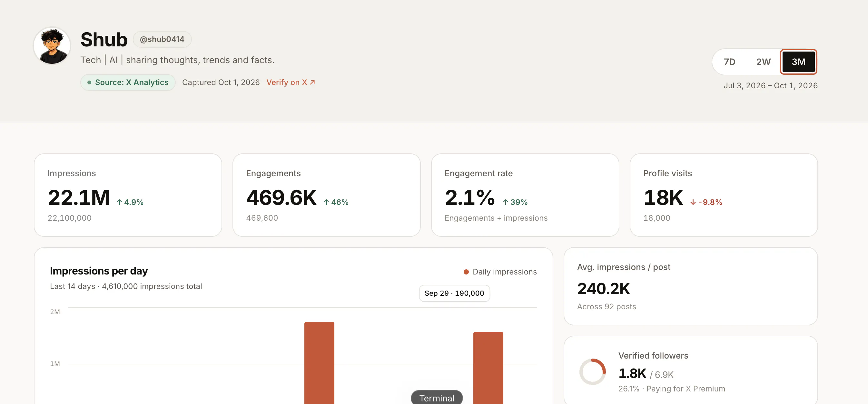Screen dimensions: 868x404
Task: Click the 2M axis label on chart
Action: 55,312
